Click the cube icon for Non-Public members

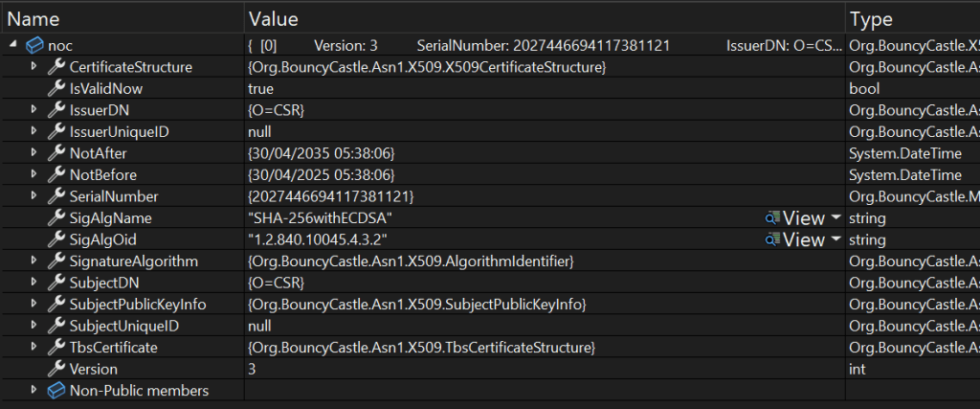[x=56, y=390]
